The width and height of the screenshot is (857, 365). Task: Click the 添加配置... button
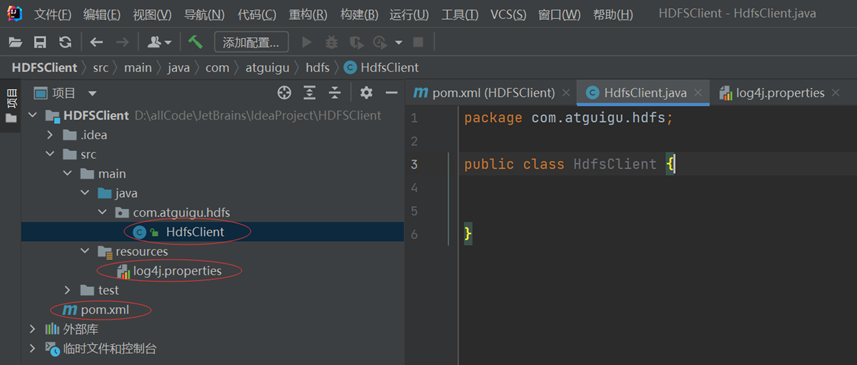(x=251, y=42)
